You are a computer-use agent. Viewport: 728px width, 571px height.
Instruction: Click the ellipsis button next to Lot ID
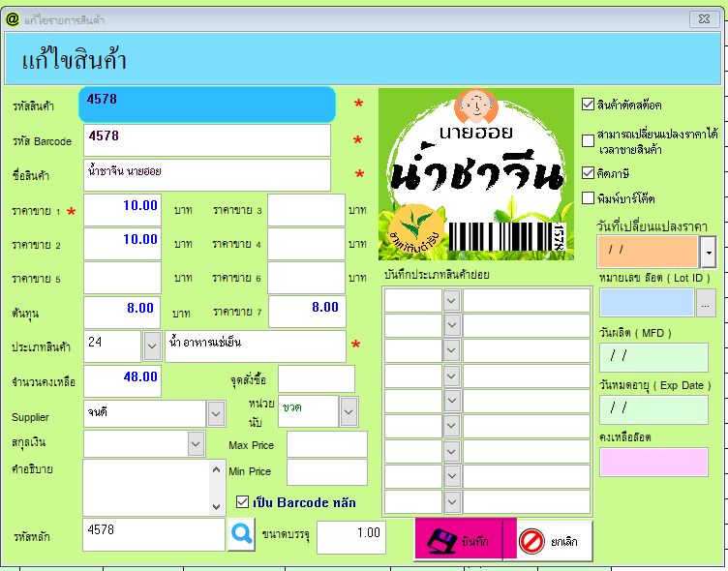(707, 303)
